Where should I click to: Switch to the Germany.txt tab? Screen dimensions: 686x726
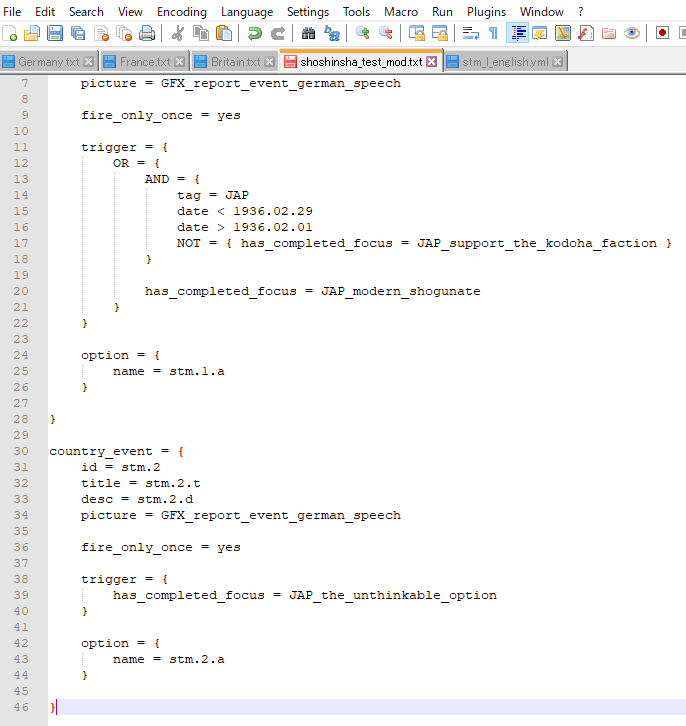49,62
